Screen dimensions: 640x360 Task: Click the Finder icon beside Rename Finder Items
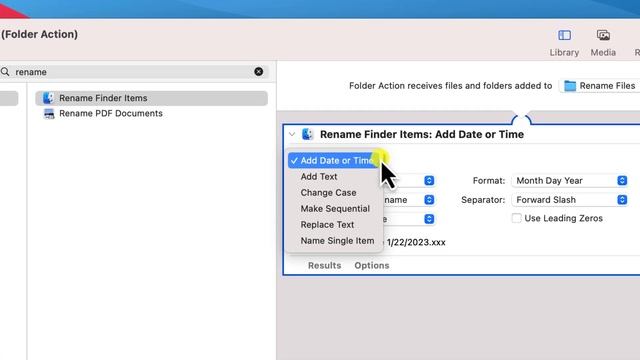click(49, 98)
